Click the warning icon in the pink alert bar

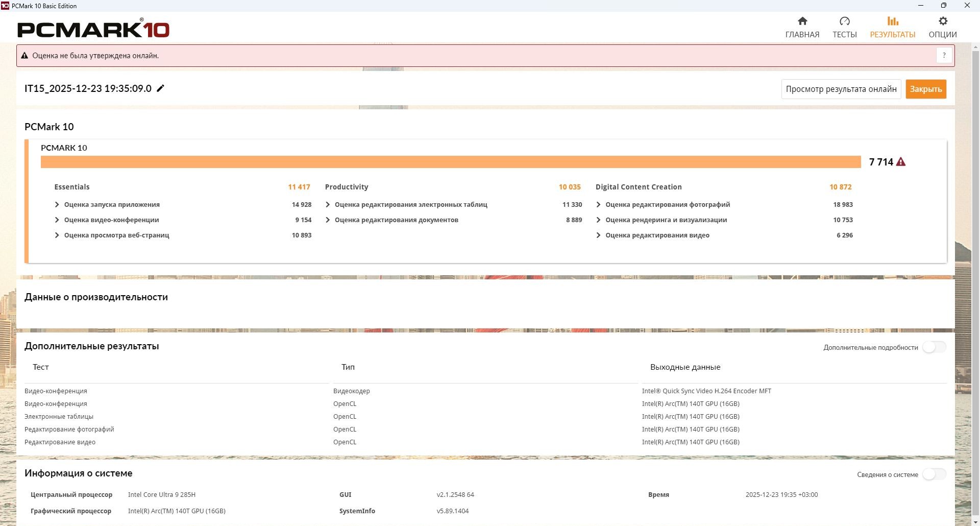[24, 56]
